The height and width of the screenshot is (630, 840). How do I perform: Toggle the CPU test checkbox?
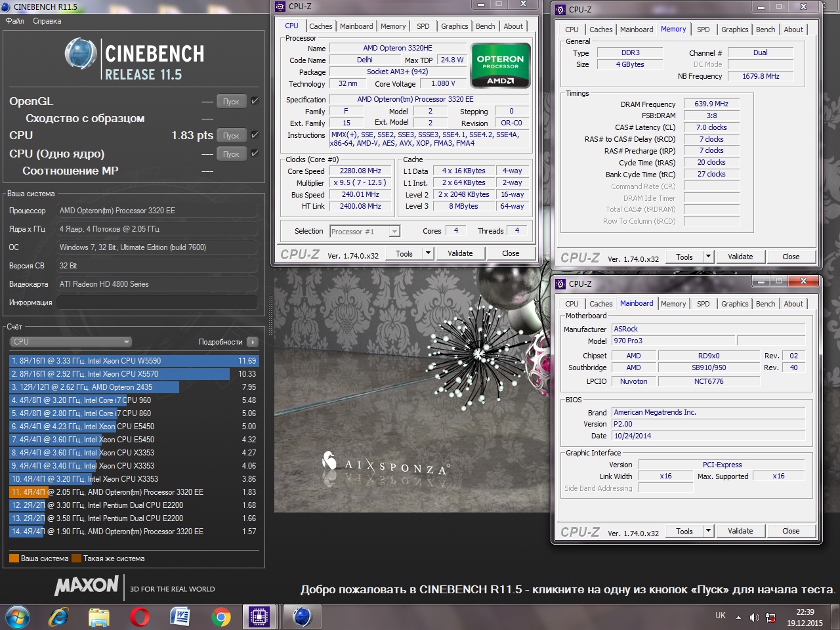255,135
